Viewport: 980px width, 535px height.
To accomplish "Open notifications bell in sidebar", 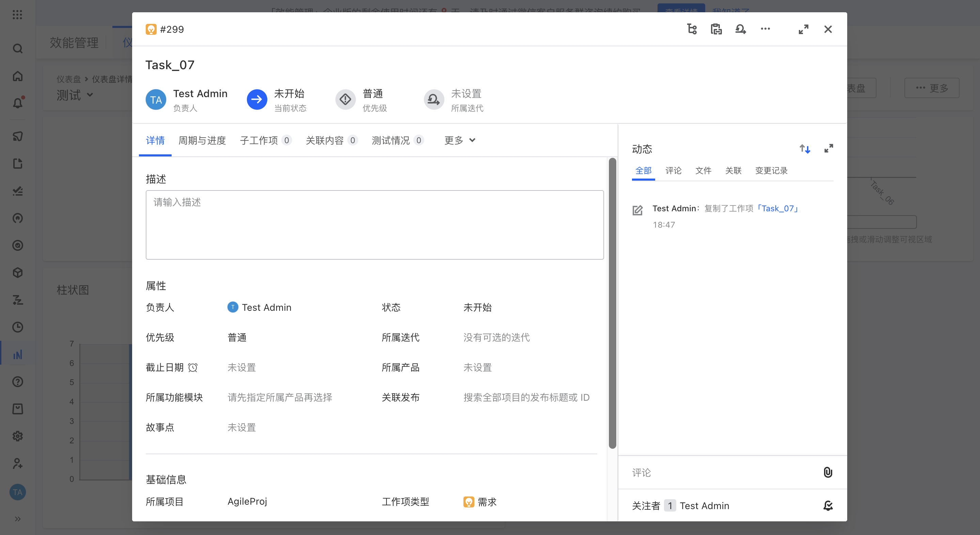I will point(17,103).
